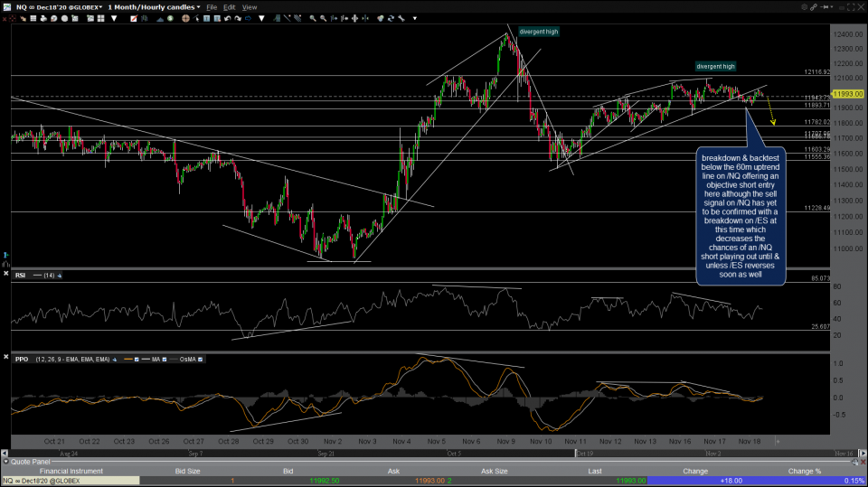868x487 pixels.
Task: Click the Sep 21 marker on timeline scrollbar
Action: pos(326,454)
